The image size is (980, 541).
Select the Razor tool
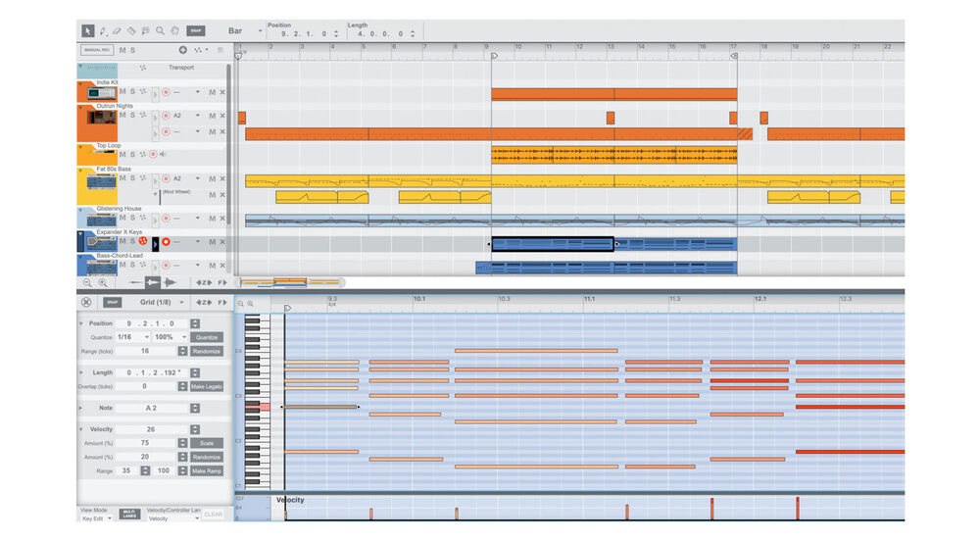[131, 31]
